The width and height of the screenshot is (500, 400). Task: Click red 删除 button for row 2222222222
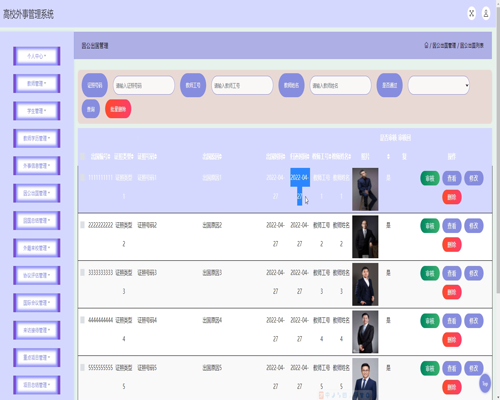[x=452, y=244]
